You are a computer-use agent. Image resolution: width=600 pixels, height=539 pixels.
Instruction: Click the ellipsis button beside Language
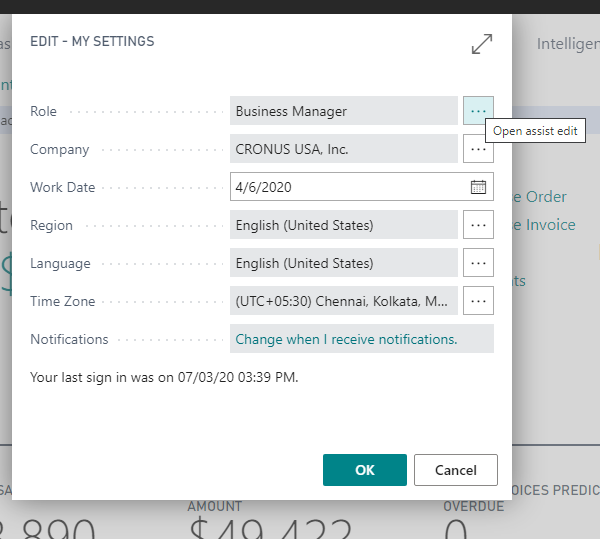(478, 263)
